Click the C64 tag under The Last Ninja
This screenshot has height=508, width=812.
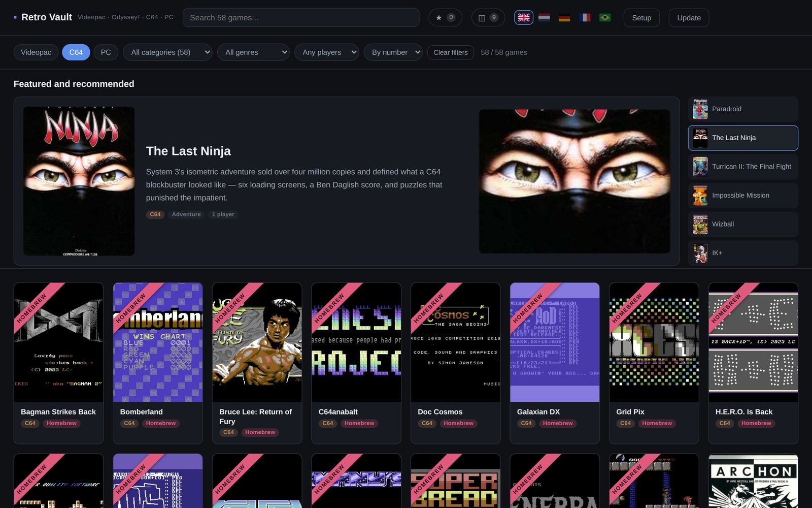[155, 214]
